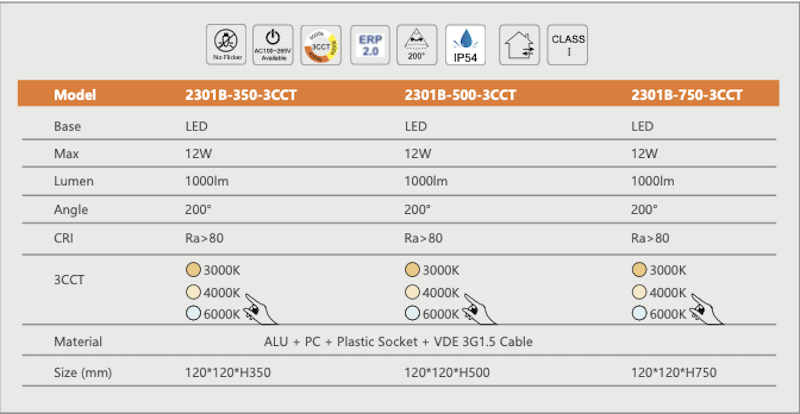Select 4000K circle under 2301B-500-3CCT
Viewport: 800px width, 414px height.
click(411, 292)
